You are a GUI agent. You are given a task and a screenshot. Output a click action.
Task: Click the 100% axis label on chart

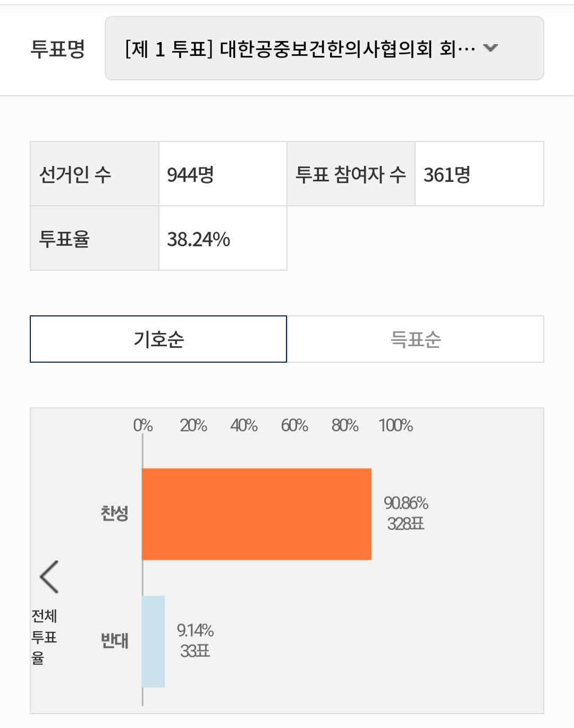pos(395,425)
